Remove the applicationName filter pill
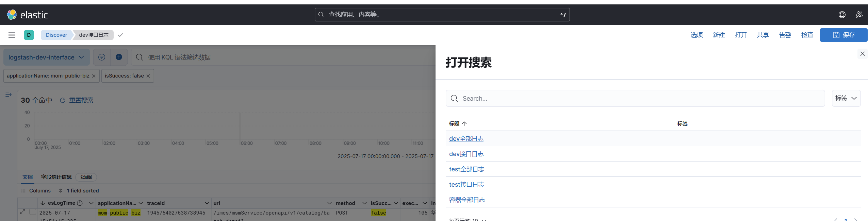868x221 pixels. click(x=94, y=76)
